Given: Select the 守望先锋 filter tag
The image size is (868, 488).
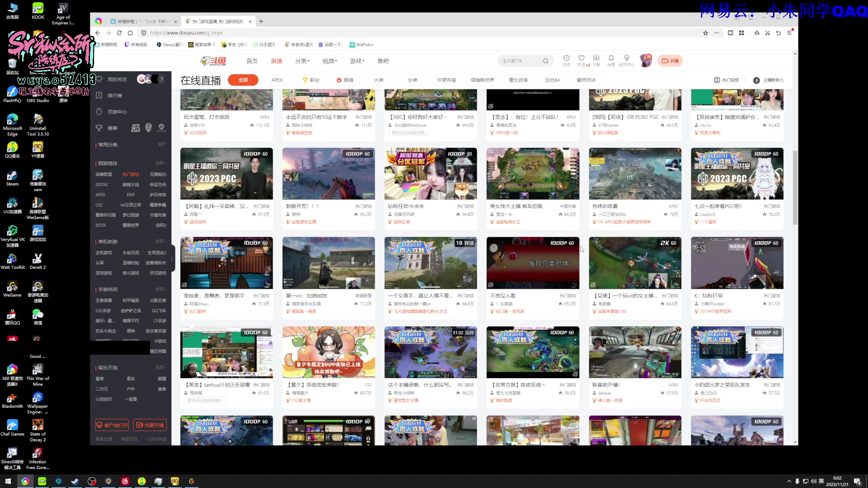Looking at the screenshot, I should click(446, 80).
